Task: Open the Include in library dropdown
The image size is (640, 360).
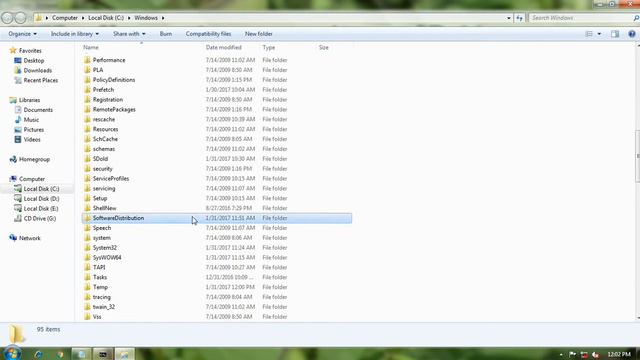Action: (x=75, y=34)
